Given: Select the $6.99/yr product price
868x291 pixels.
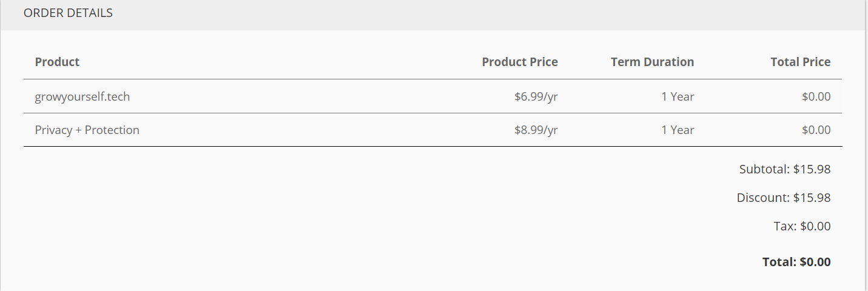Looking at the screenshot, I should (536, 96).
